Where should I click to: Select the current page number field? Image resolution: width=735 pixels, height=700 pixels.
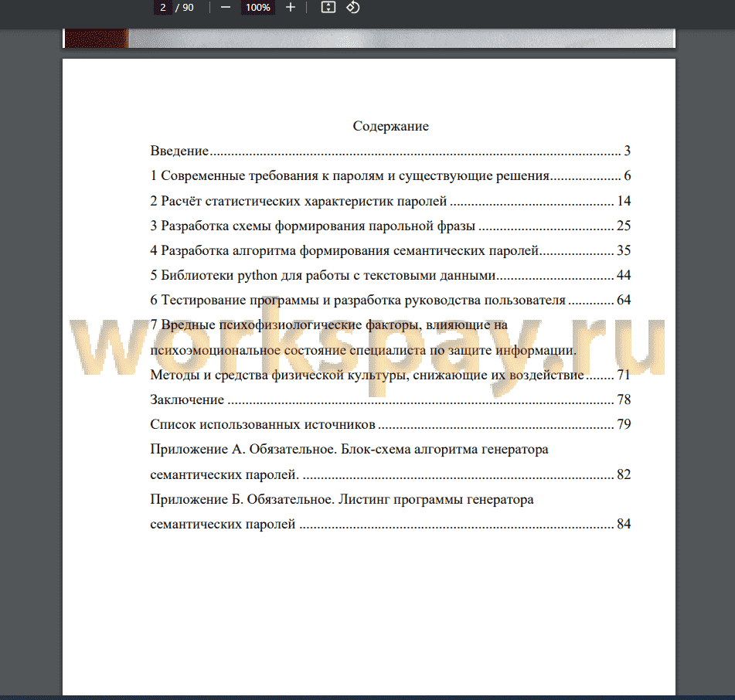(162, 8)
